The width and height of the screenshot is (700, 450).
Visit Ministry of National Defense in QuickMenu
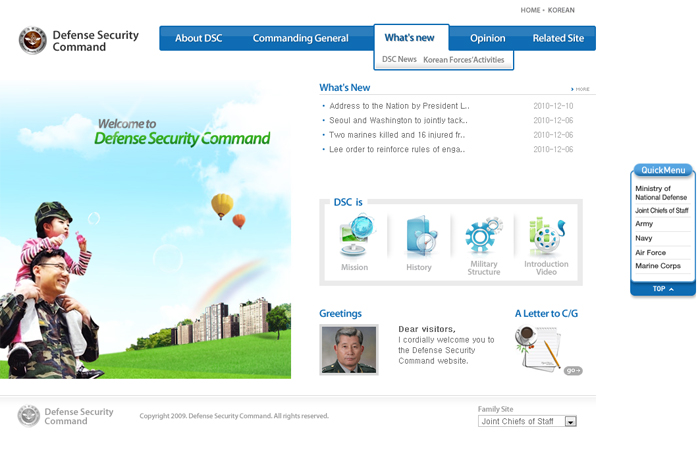click(661, 193)
